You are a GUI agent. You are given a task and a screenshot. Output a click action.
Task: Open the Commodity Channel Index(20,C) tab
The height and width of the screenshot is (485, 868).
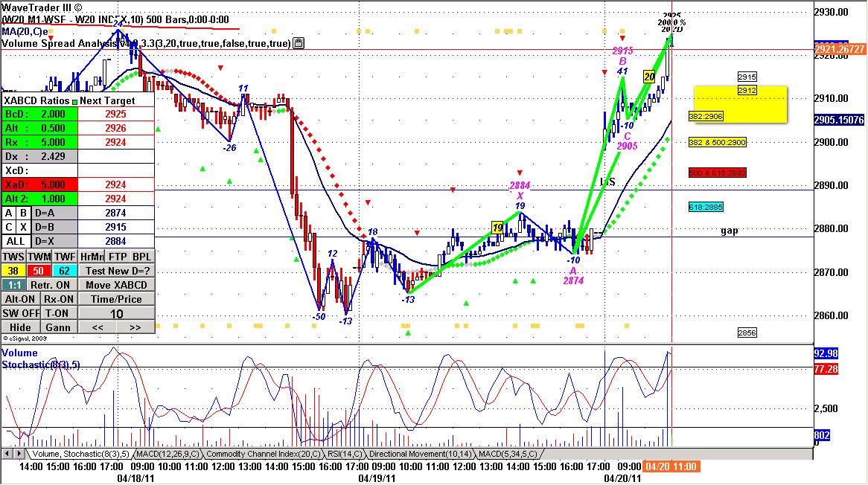click(x=264, y=454)
